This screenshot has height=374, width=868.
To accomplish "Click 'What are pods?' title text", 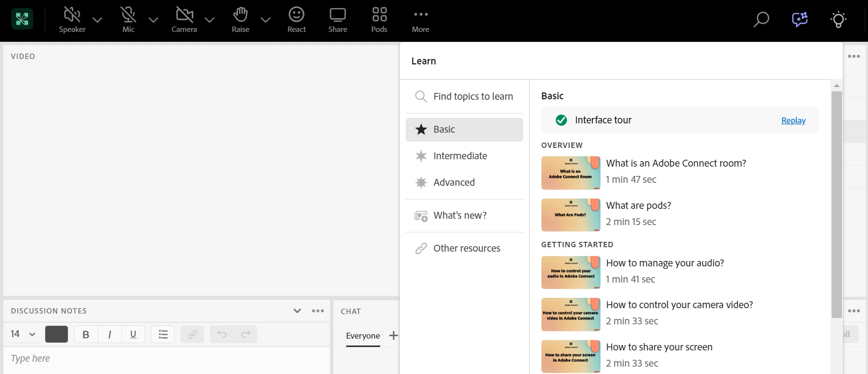I will 638,205.
